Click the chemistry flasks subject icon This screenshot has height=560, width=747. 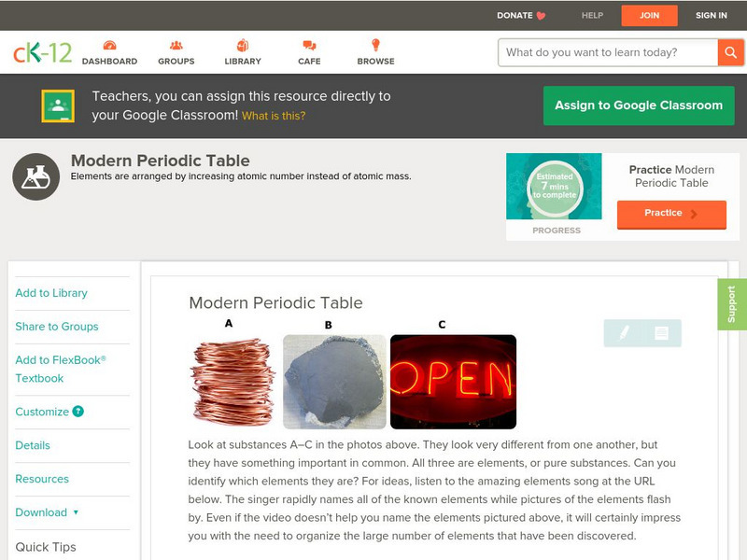(35, 176)
